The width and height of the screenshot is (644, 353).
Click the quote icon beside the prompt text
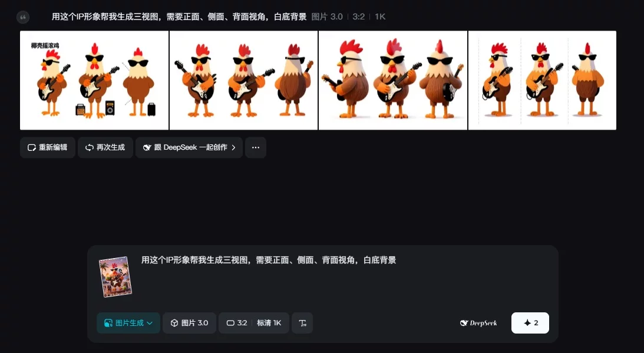point(23,17)
